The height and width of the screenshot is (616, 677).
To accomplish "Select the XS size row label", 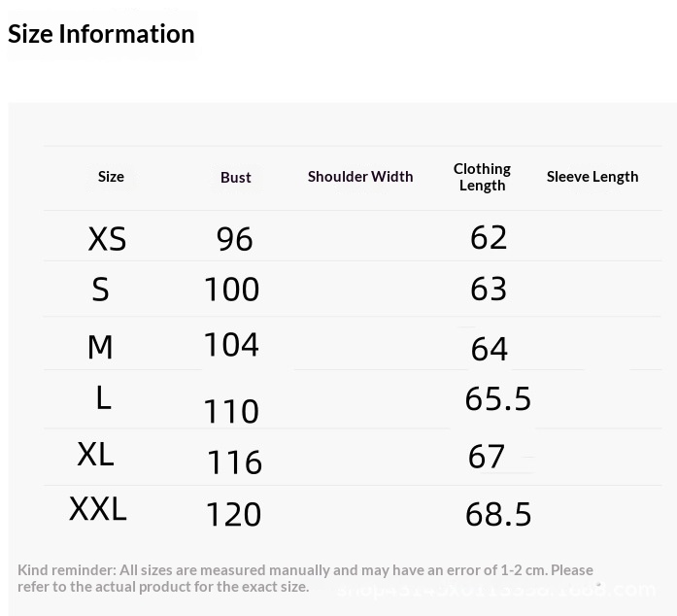I will (107, 239).
